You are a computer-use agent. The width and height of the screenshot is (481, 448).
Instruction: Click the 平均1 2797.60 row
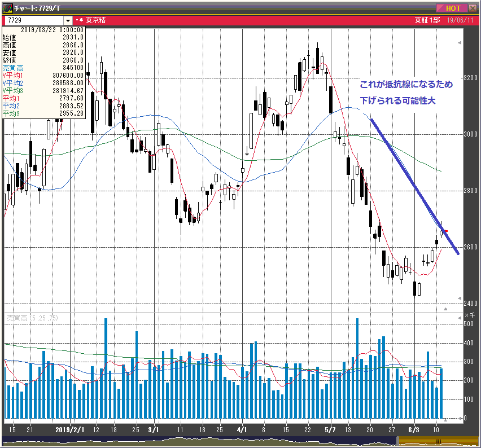(x=43, y=98)
